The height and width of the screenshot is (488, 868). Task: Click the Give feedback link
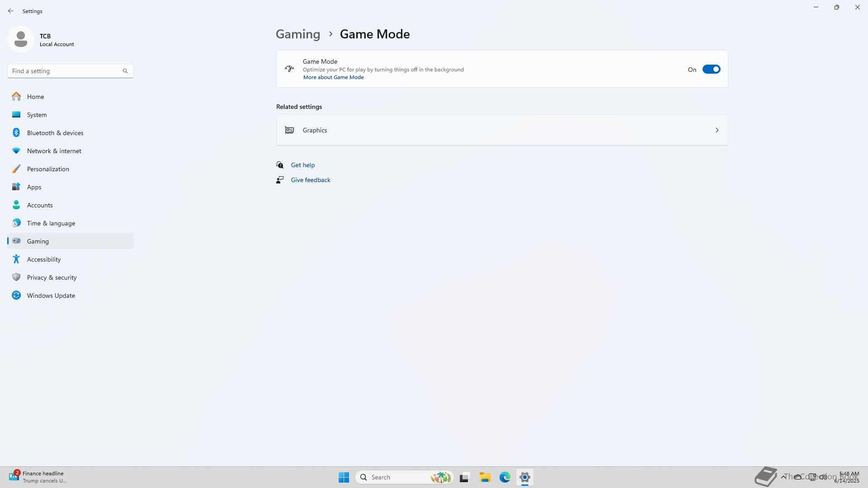310,180
